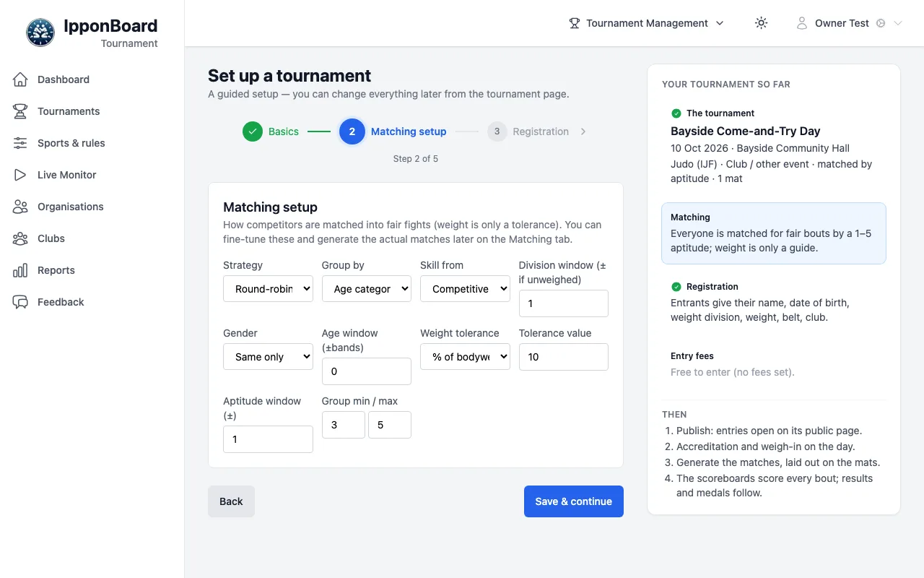Click the Reports bar chart icon
This screenshot has width=924, height=578.
[20, 270]
